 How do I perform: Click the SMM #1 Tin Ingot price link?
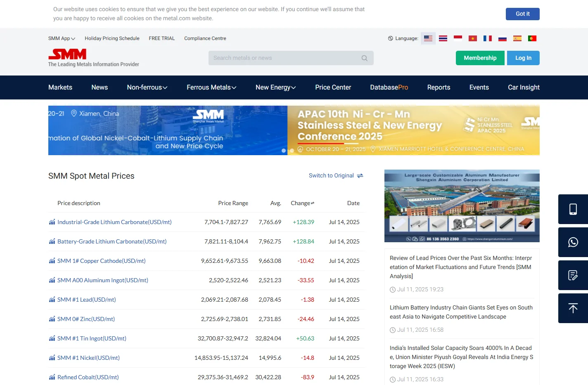pyautogui.click(x=92, y=338)
